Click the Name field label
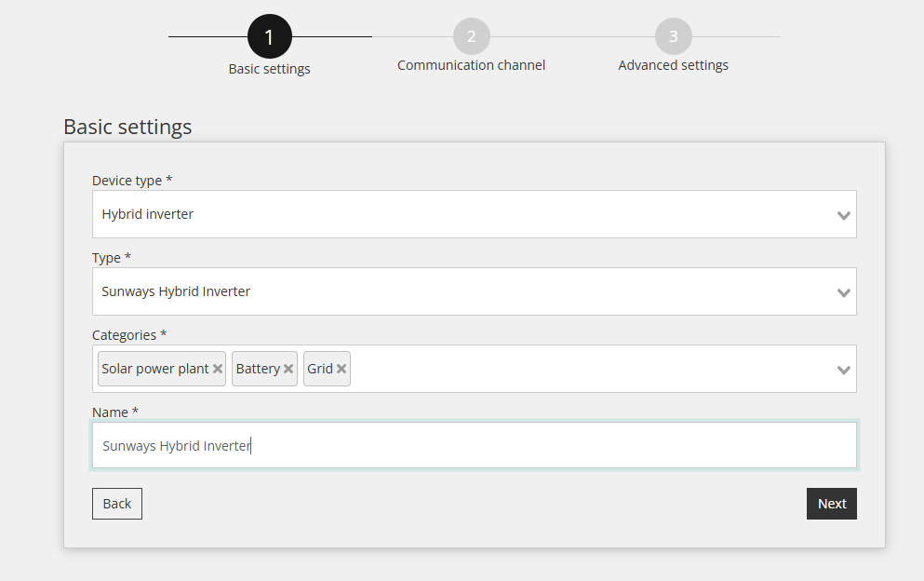The height and width of the screenshot is (581, 924). point(115,412)
